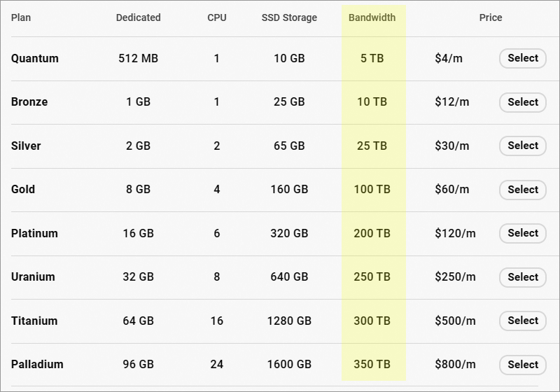Click the CPU column header
This screenshot has height=392, width=560.
click(217, 17)
